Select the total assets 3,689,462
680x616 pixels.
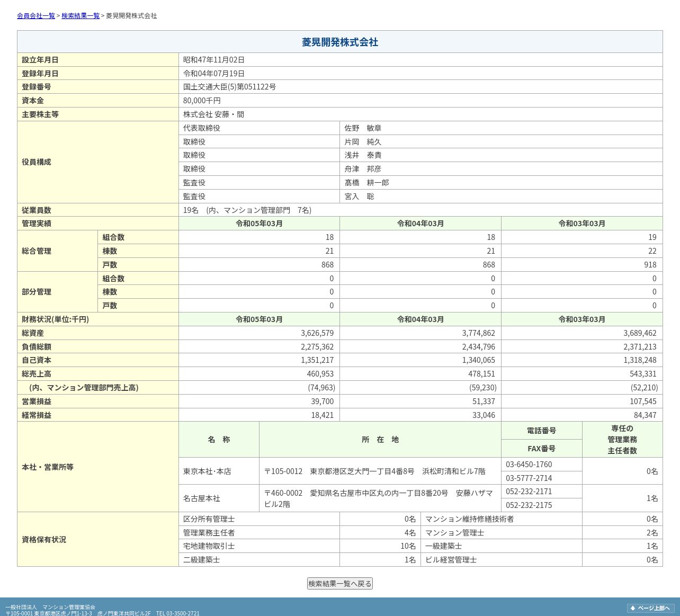(640, 333)
